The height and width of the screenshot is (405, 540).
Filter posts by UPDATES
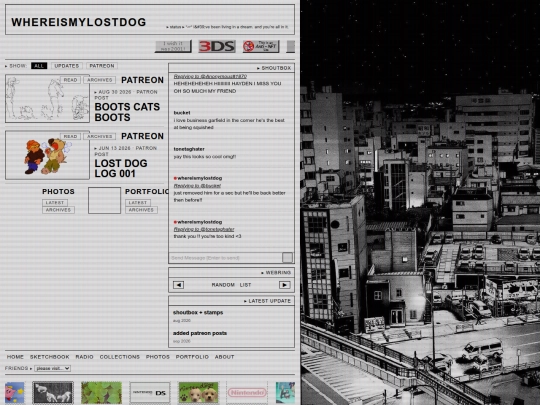click(x=67, y=66)
